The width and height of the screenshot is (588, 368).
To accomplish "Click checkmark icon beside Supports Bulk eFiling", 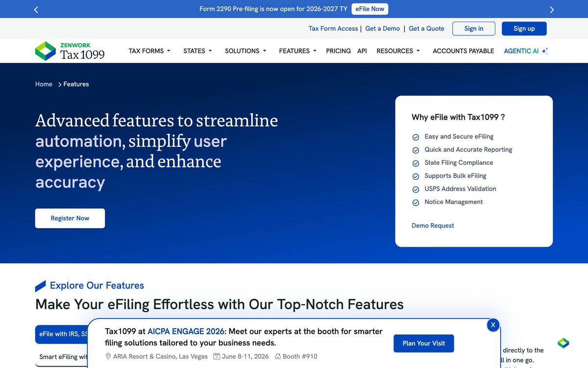I will (x=416, y=176).
